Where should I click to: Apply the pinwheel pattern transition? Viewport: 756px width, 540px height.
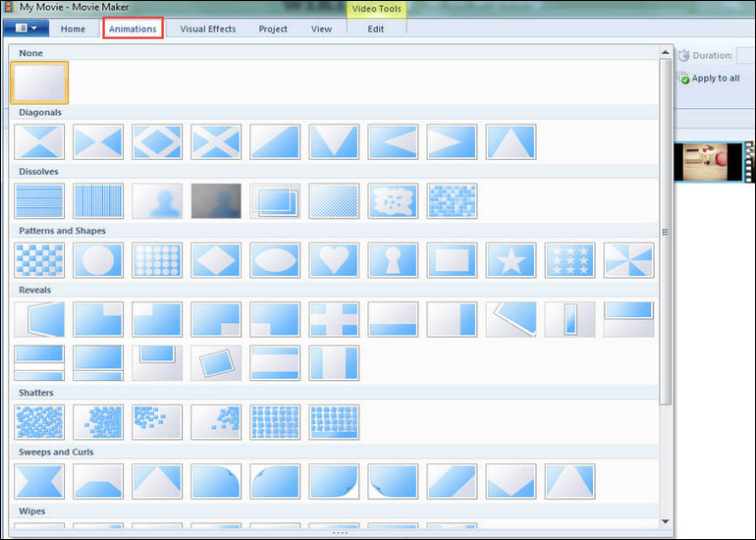(628, 260)
